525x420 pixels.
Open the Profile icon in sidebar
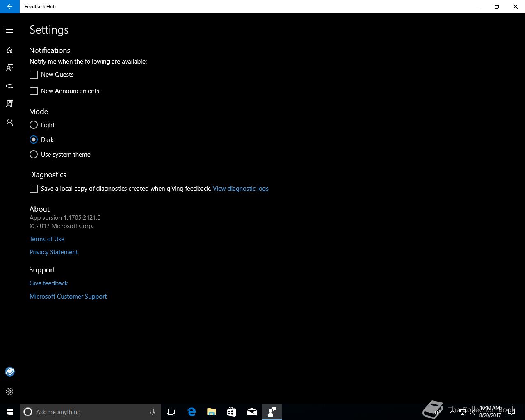click(10, 122)
